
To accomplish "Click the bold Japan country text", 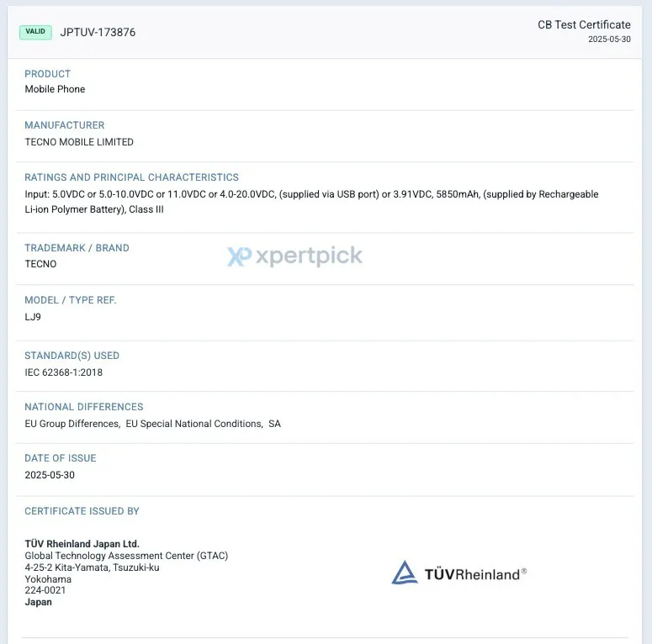I will [38, 602].
